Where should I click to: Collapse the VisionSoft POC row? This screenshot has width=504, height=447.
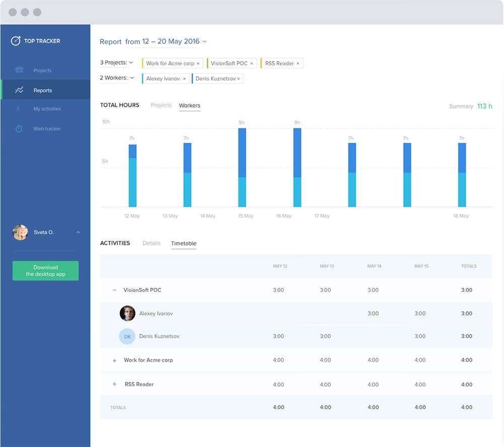click(114, 290)
